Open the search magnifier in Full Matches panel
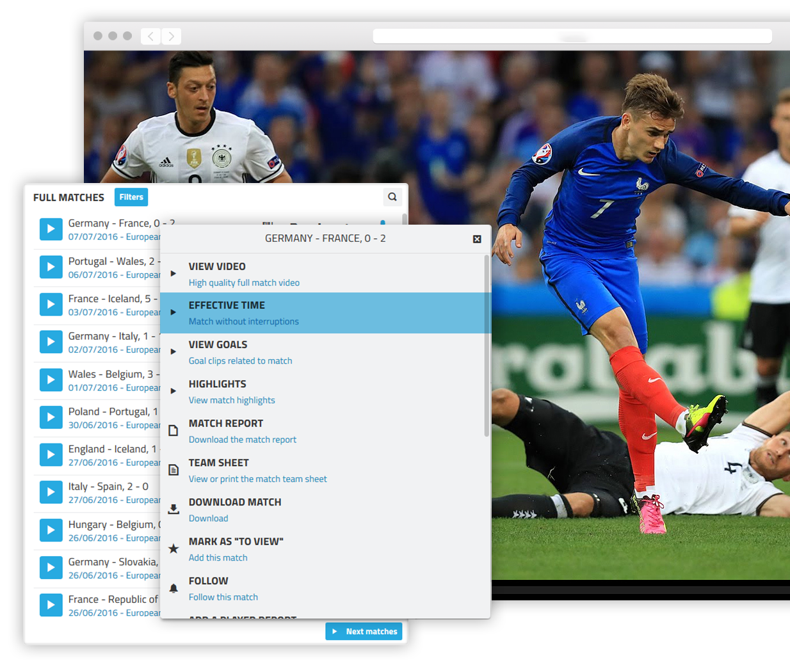Screen dimensions: 790x672 (x=392, y=197)
